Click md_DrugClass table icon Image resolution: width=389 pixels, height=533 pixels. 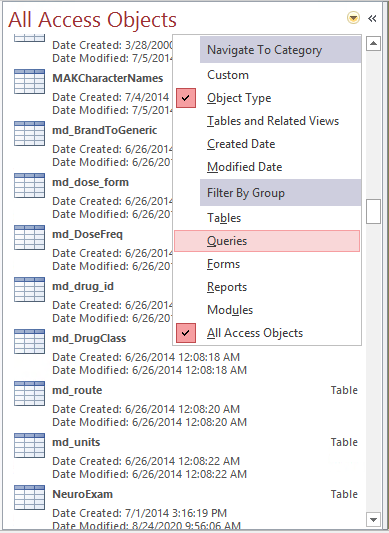[x=30, y=342]
